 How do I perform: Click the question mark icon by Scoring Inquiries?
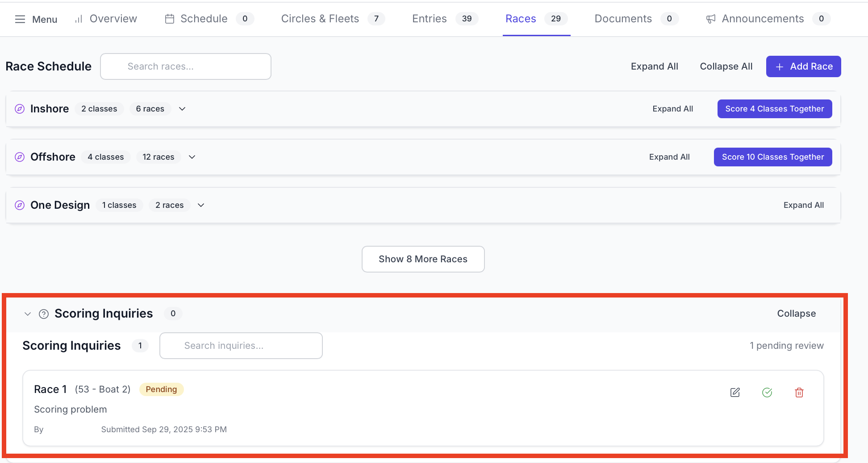(44, 314)
